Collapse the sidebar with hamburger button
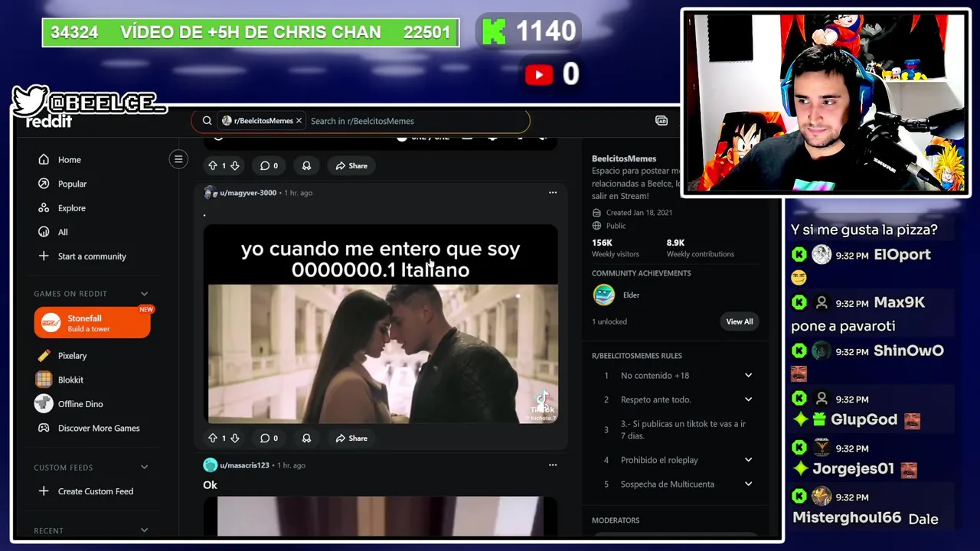This screenshot has height=551, width=980. click(x=178, y=159)
